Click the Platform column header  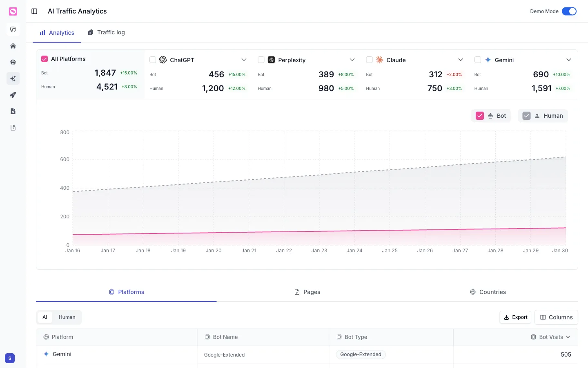(x=117, y=337)
